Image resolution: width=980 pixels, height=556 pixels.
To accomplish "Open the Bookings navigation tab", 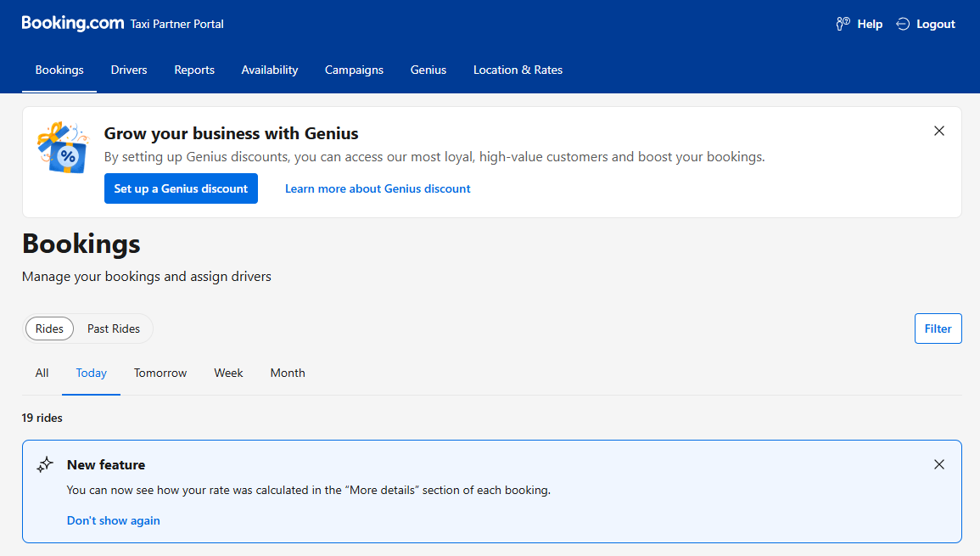I will point(59,70).
